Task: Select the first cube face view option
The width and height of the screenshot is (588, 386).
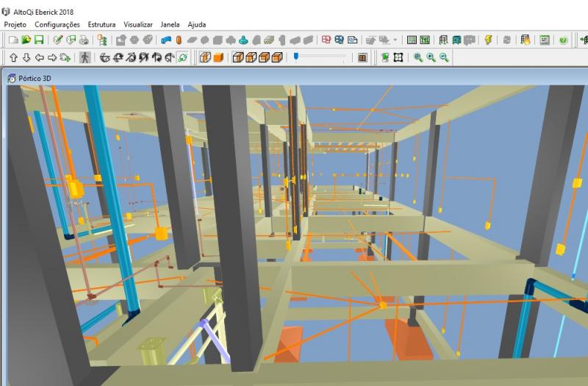Action: (238, 58)
